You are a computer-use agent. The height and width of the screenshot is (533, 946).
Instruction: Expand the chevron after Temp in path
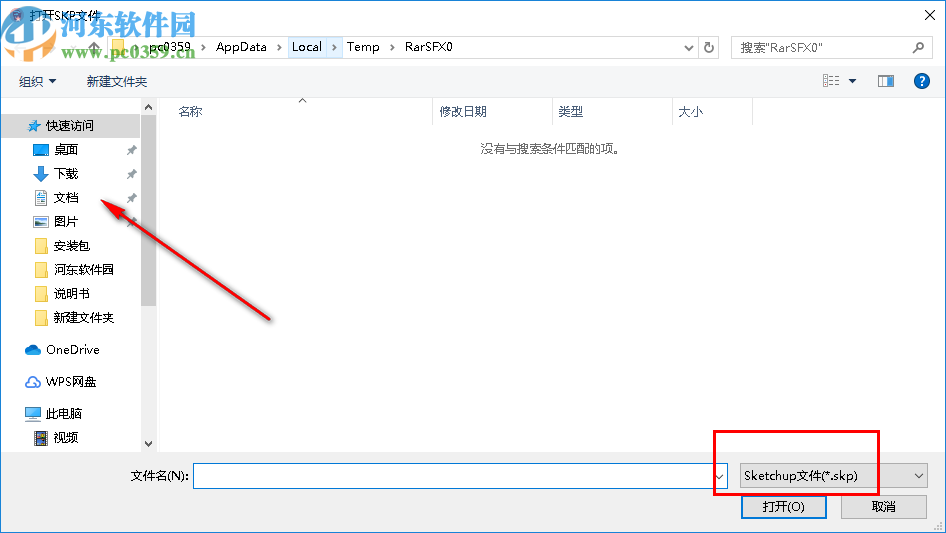click(392, 47)
